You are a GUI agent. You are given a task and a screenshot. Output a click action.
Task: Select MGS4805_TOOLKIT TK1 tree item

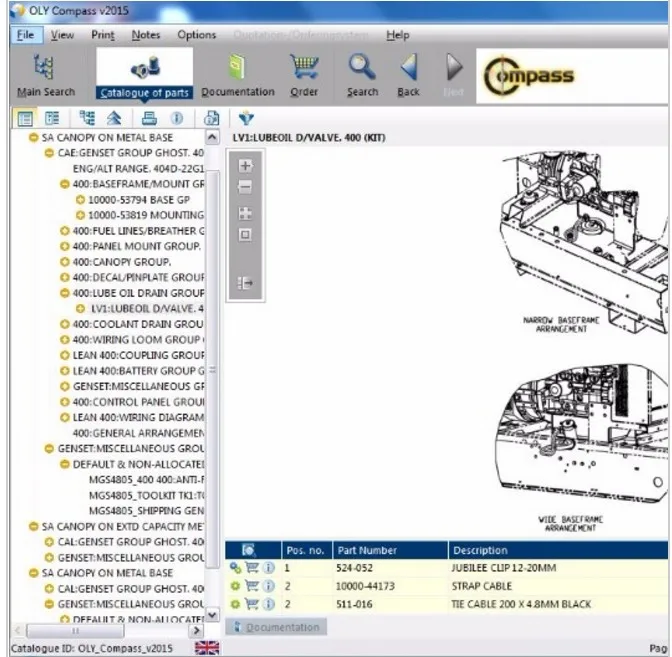pos(147,495)
